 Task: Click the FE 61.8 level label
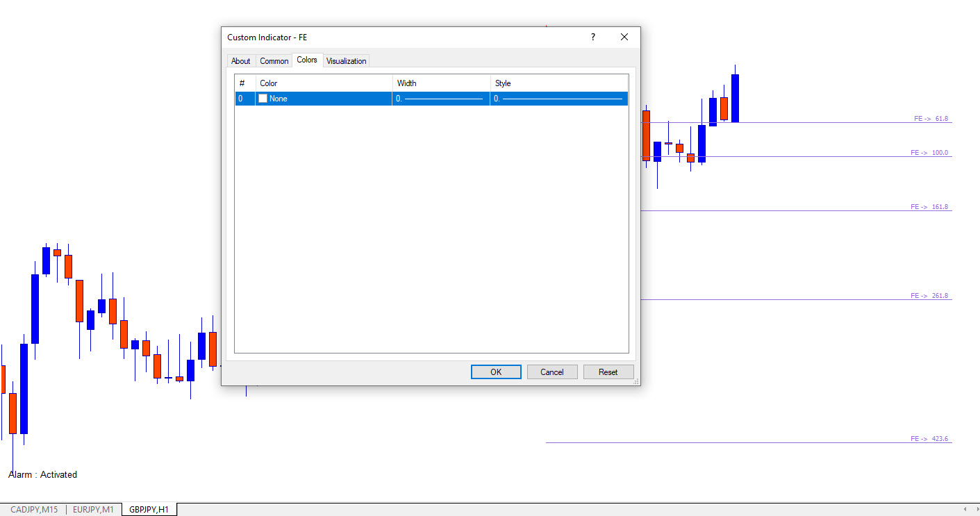coord(931,119)
